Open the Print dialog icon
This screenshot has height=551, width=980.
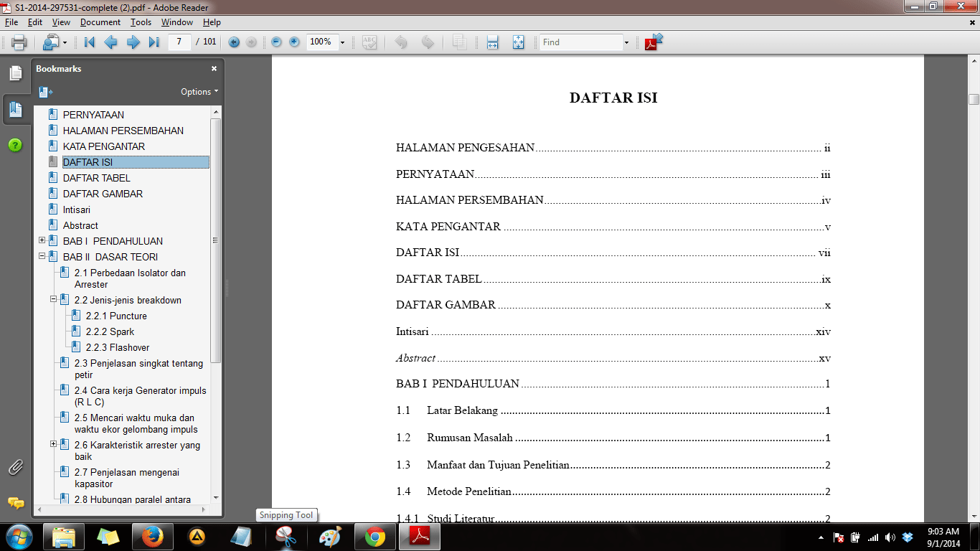19,42
